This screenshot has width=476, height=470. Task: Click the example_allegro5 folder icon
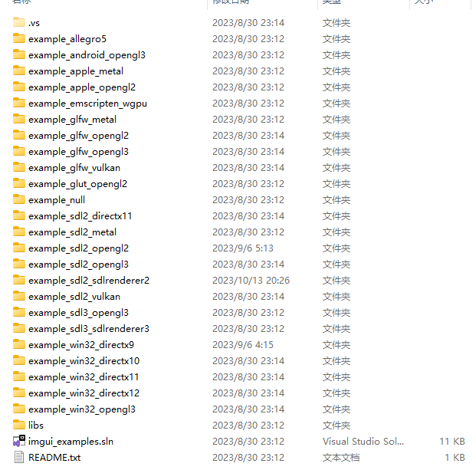click(19, 38)
